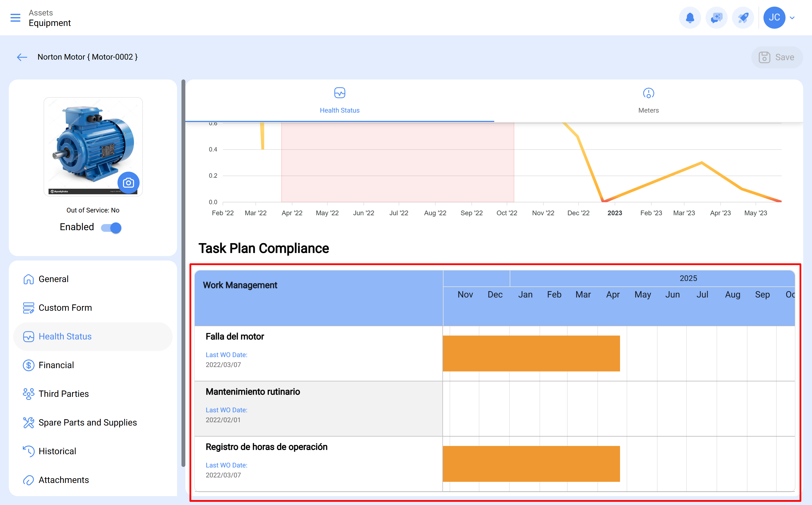Click the Save button

coord(777,57)
